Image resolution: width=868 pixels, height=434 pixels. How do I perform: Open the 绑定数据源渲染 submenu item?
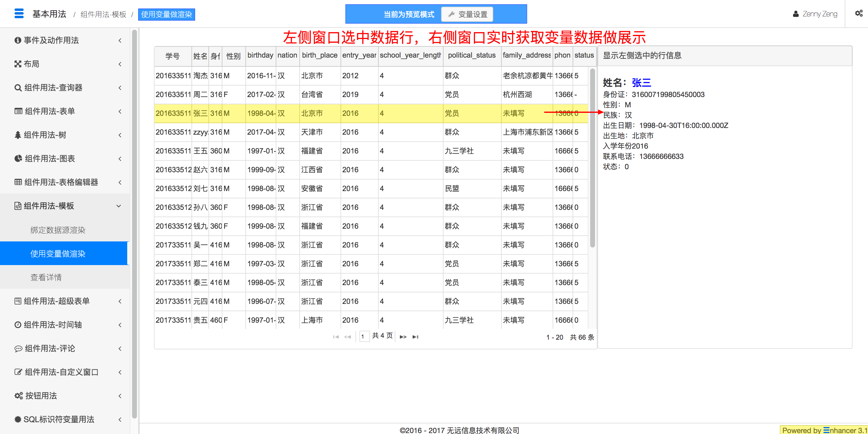(58, 230)
